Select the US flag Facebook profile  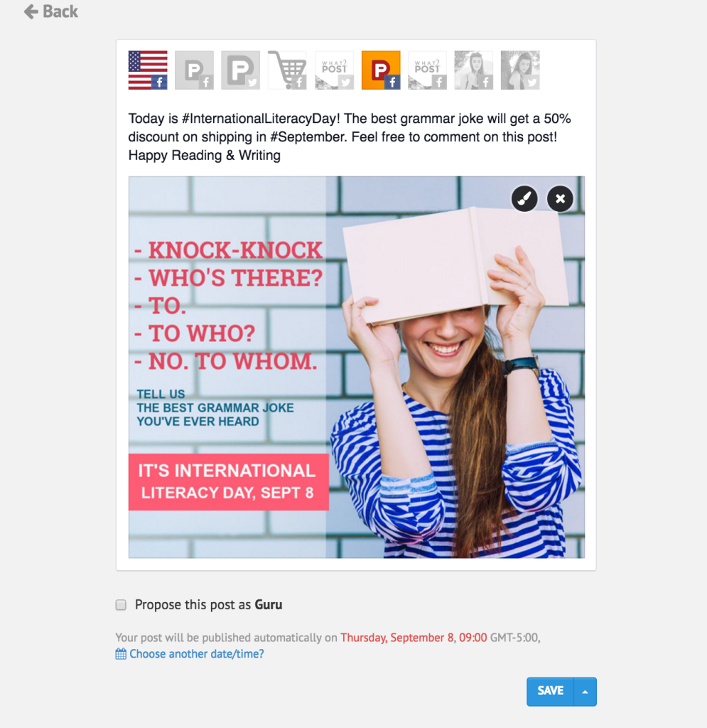(x=148, y=70)
